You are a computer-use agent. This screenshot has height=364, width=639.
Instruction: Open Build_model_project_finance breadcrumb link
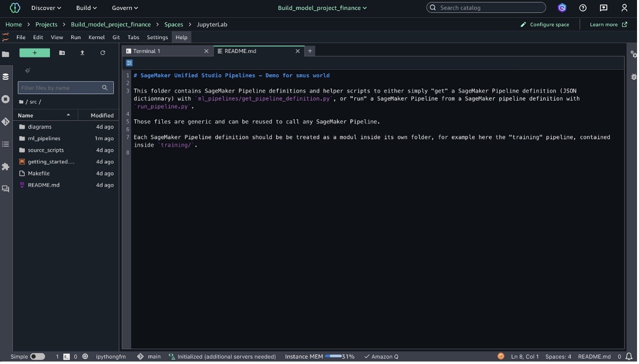click(x=111, y=24)
